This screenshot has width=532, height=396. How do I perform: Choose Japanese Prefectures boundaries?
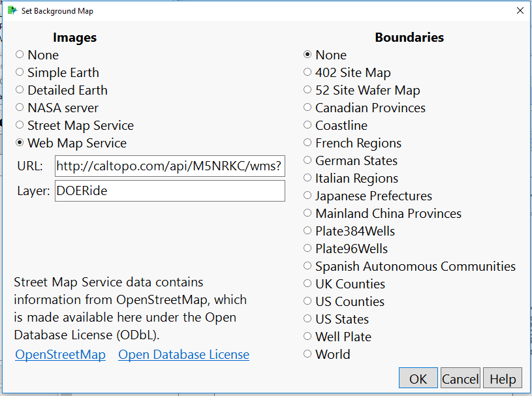307,196
